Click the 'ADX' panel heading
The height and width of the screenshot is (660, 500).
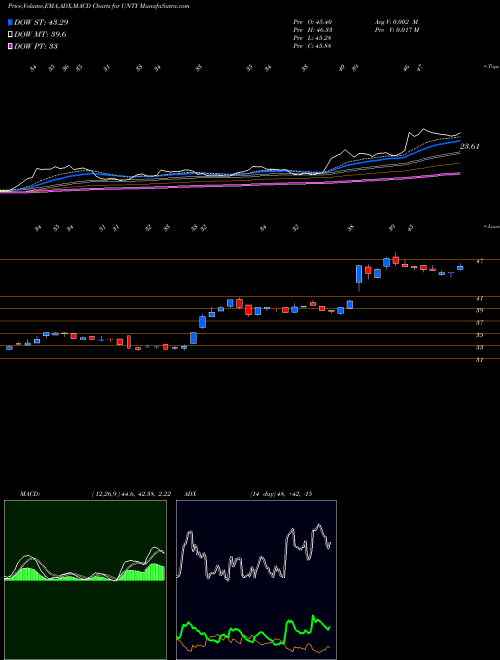(x=191, y=494)
